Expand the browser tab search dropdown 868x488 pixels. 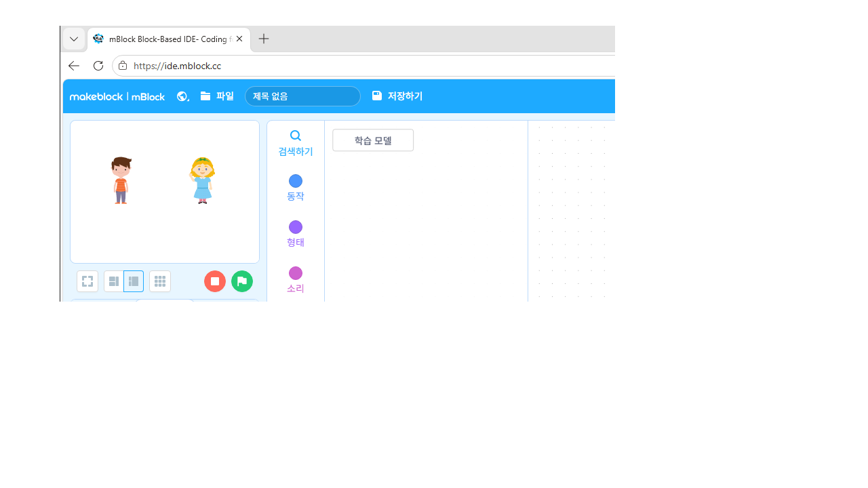coord(74,39)
